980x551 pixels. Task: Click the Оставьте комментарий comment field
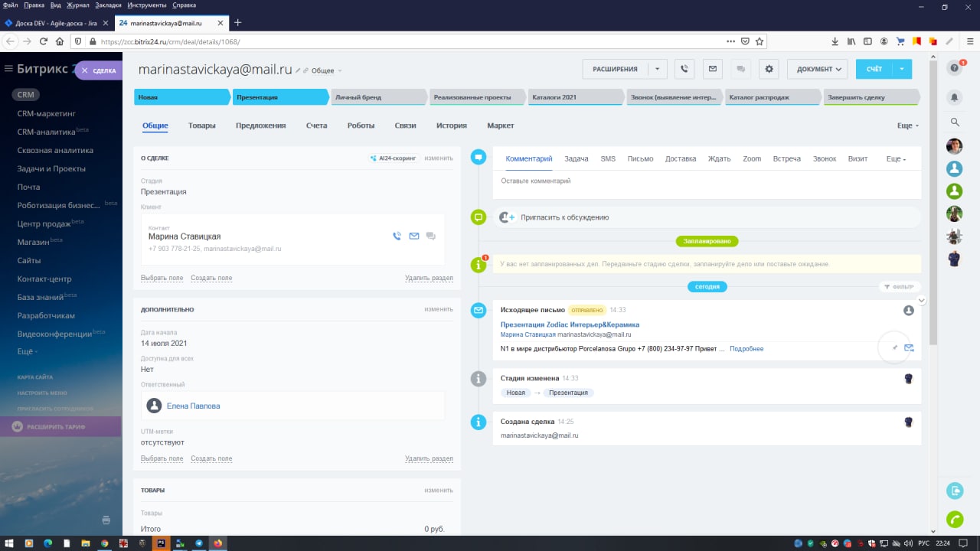707,182
